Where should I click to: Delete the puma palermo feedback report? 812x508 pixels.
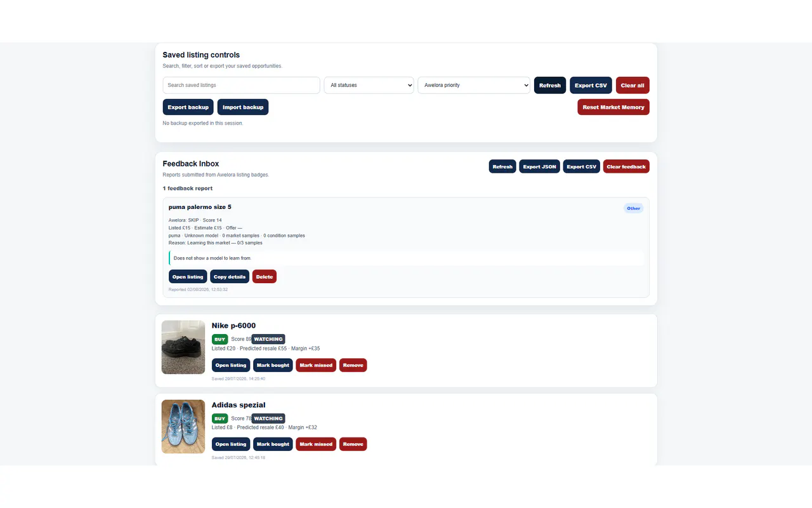point(265,276)
